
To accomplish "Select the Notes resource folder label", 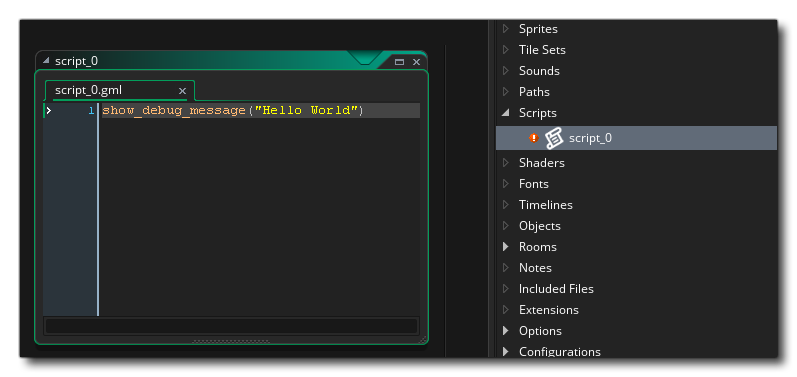I will 535,268.
